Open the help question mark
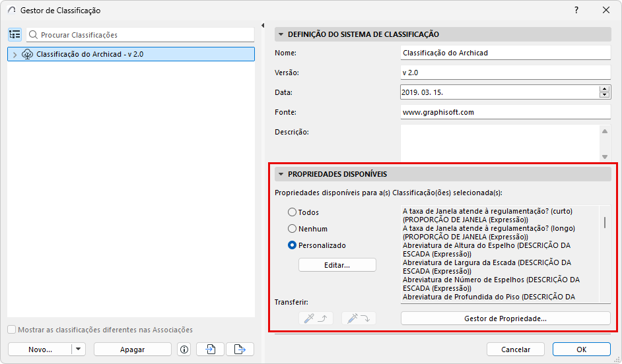622x364 pixels. click(576, 10)
